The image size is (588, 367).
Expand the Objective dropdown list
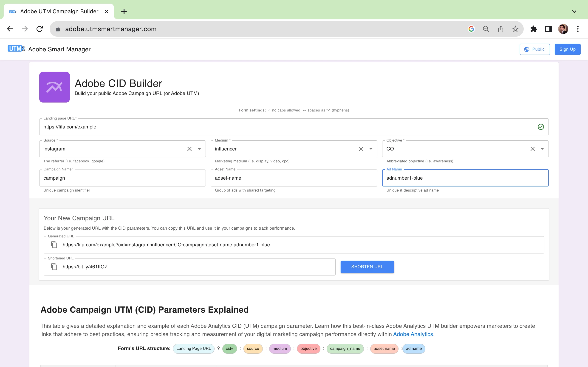(x=542, y=149)
